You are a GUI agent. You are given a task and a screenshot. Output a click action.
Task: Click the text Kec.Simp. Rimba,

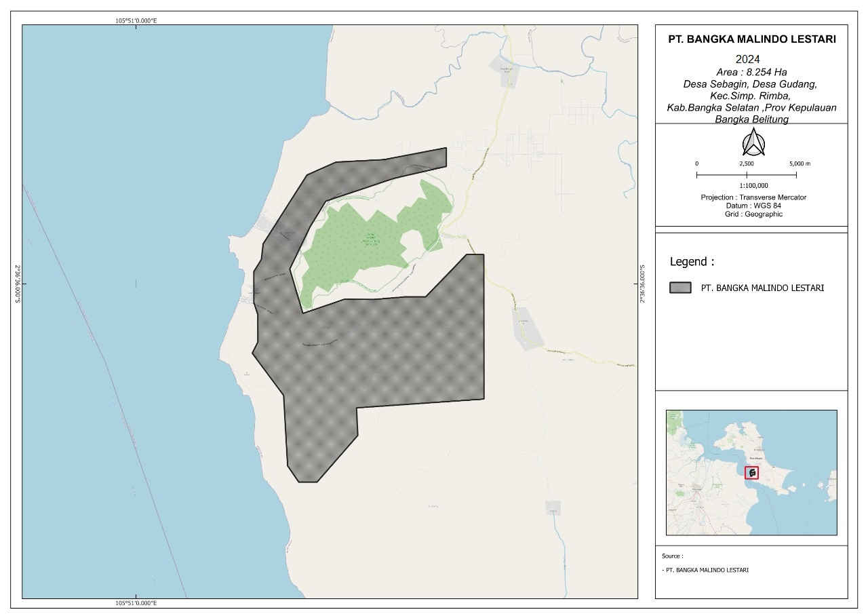(751, 96)
